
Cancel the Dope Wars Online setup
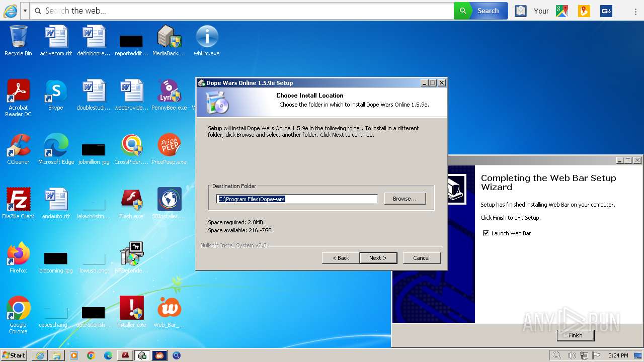point(422,258)
